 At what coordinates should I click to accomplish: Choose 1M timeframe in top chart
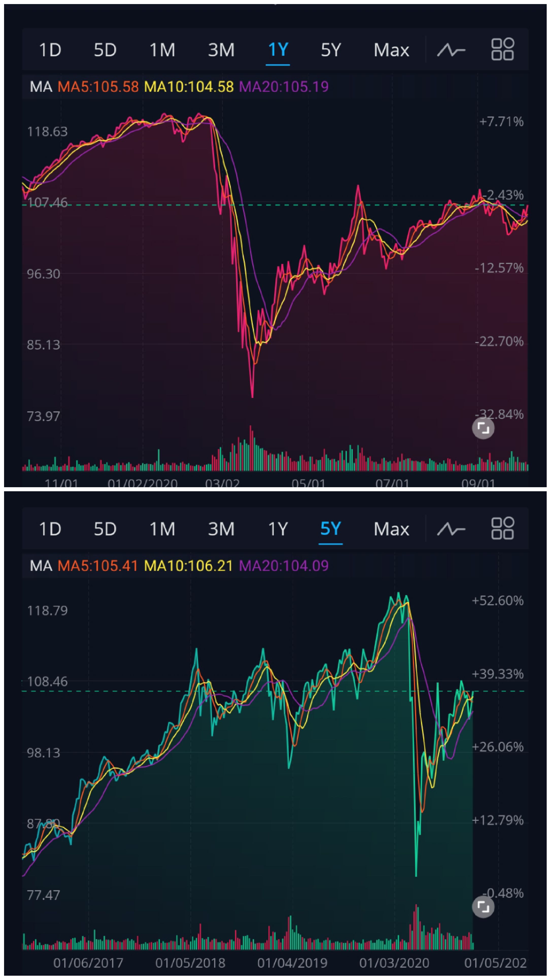162,50
